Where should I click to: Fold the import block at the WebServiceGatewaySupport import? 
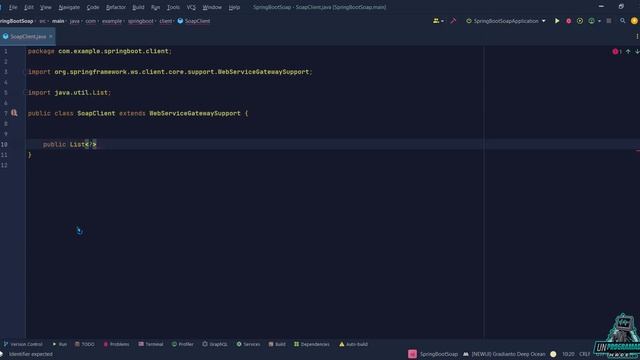(x=25, y=72)
